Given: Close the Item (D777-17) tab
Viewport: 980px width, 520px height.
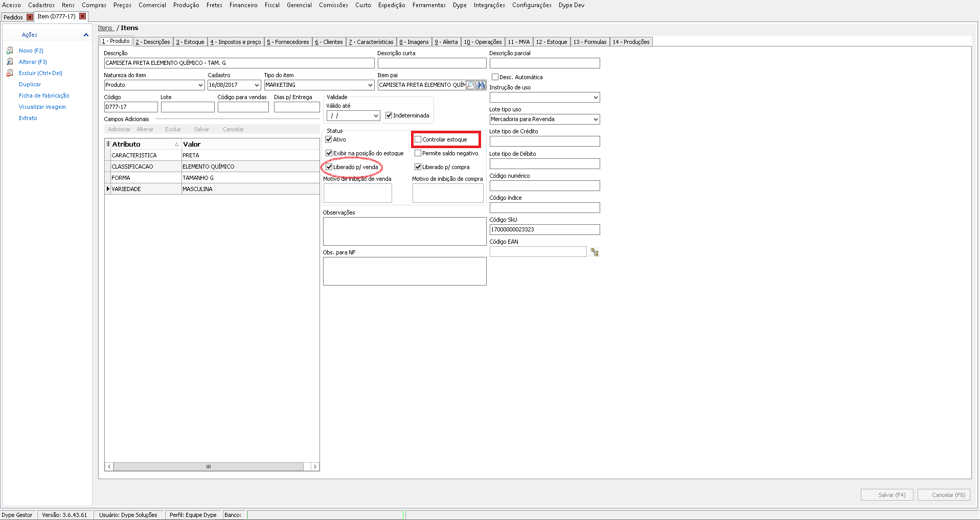Looking at the screenshot, I should tap(82, 16).
